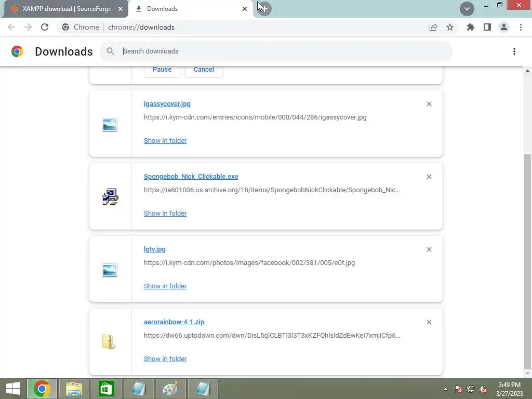Reload the downloads page

pyautogui.click(x=45, y=27)
